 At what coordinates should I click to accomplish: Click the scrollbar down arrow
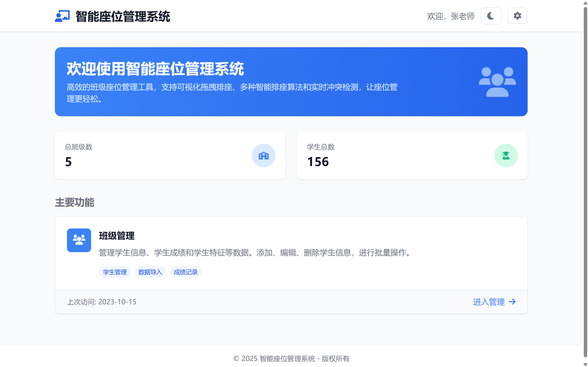[585, 364]
